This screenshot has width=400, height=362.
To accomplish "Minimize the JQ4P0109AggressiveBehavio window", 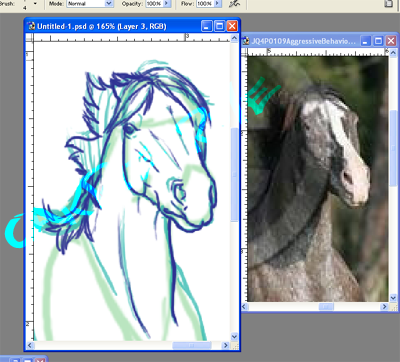I will click(x=366, y=41).
